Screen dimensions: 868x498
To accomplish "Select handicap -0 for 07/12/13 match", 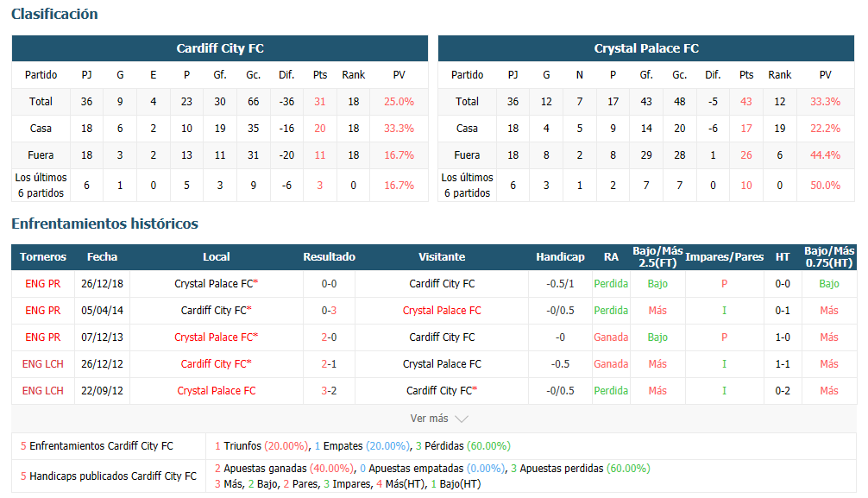I will [x=560, y=337].
